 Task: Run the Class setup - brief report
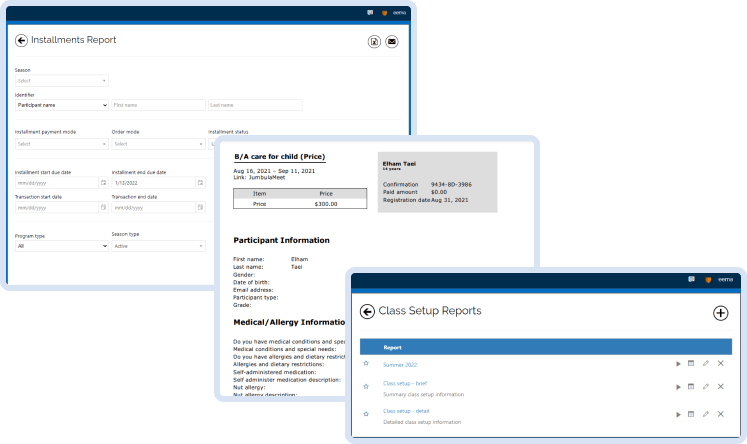coord(678,387)
